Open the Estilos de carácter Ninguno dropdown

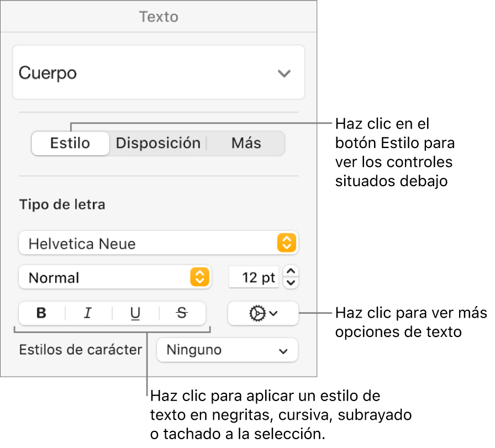pyautogui.click(x=227, y=350)
